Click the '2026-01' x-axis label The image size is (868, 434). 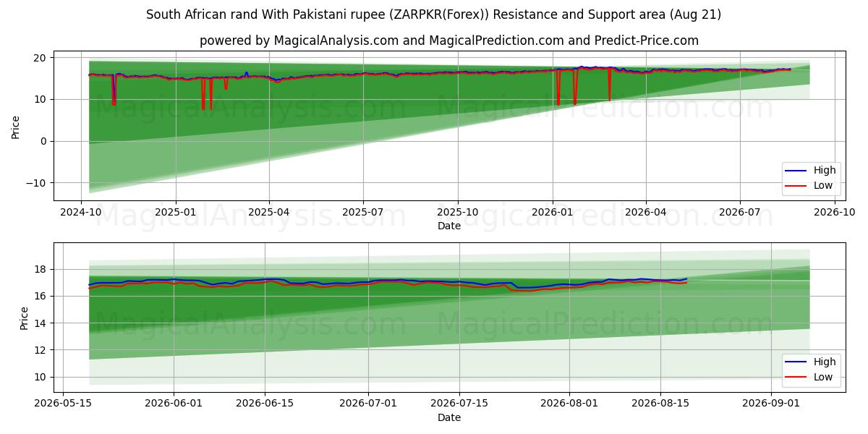(x=552, y=213)
